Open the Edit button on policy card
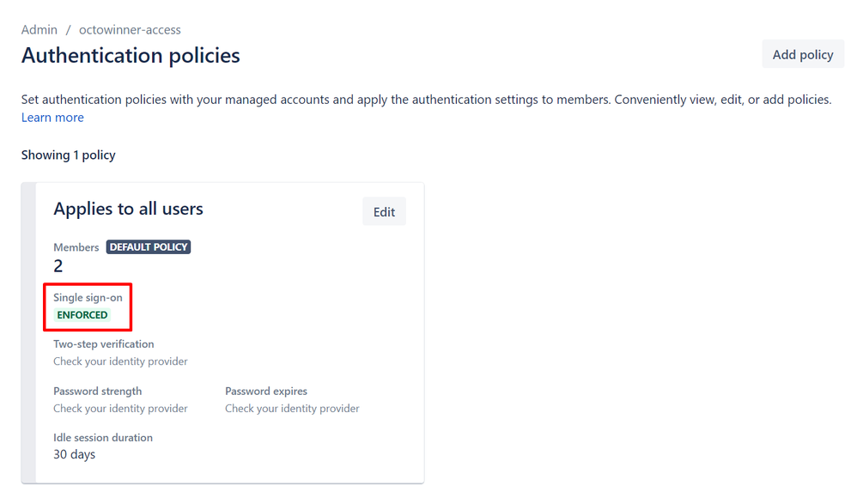Screen dimensions: 857x504 coord(384,212)
